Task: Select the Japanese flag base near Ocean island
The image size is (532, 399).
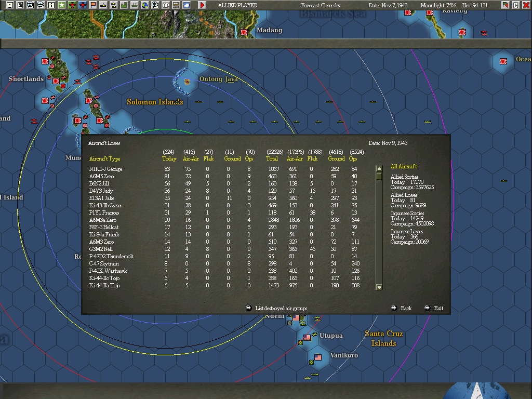Action: pos(503,61)
